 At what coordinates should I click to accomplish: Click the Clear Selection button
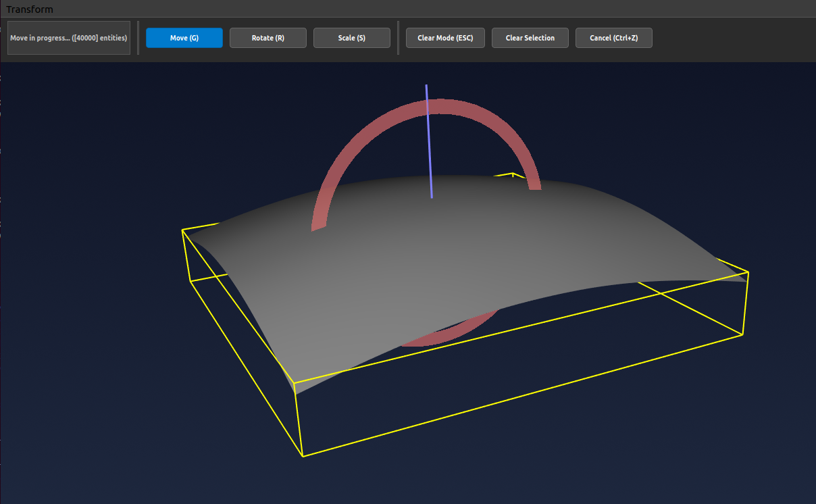tap(530, 38)
